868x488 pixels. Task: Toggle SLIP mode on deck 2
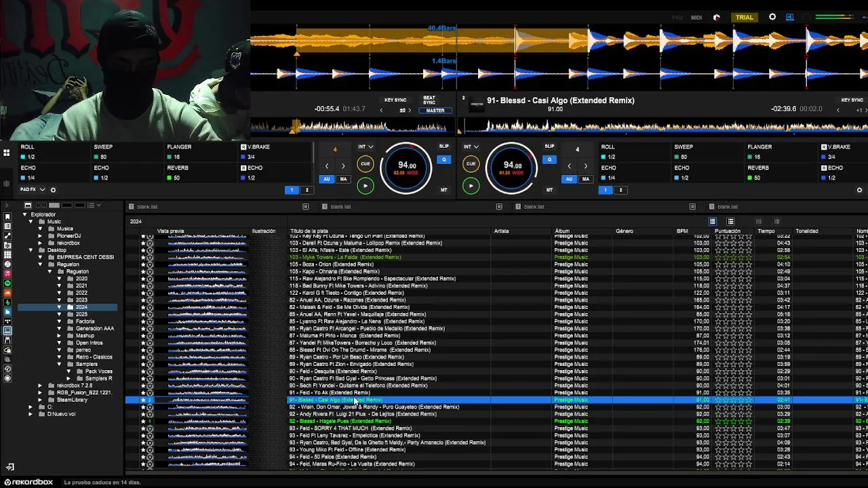[x=550, y=146]
